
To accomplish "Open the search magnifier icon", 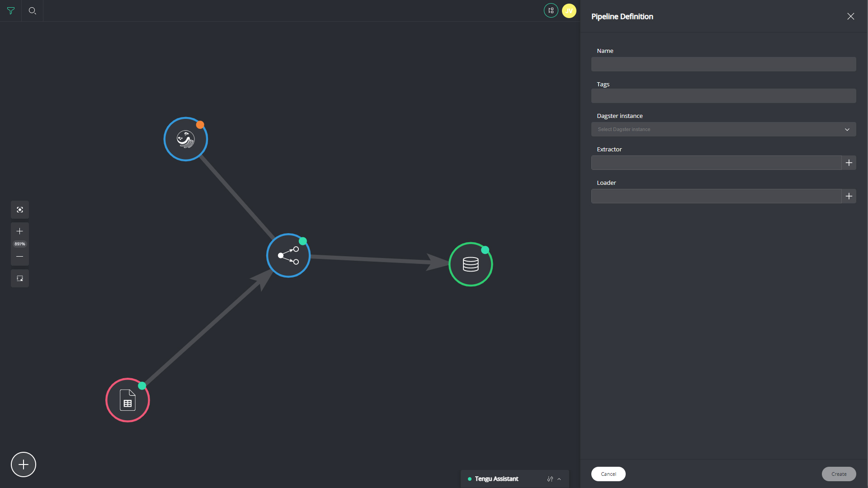I will [x=32, y=11].
